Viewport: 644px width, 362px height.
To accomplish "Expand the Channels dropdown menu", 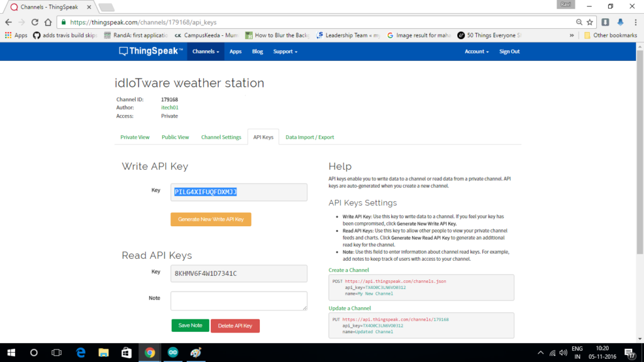I will click(x=206, y=52).
